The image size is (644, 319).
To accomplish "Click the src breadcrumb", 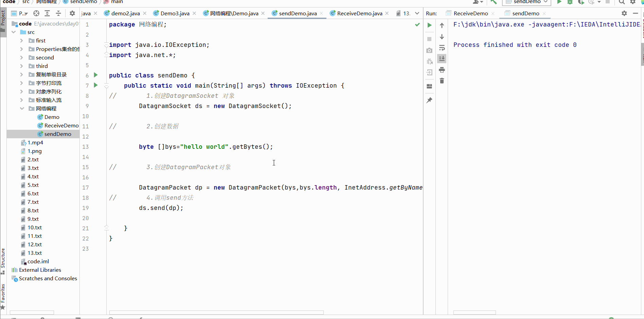I will pos(26,2).
